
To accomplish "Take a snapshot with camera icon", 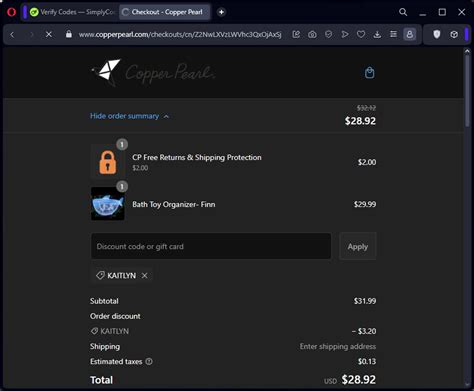I will click(312, 34).
